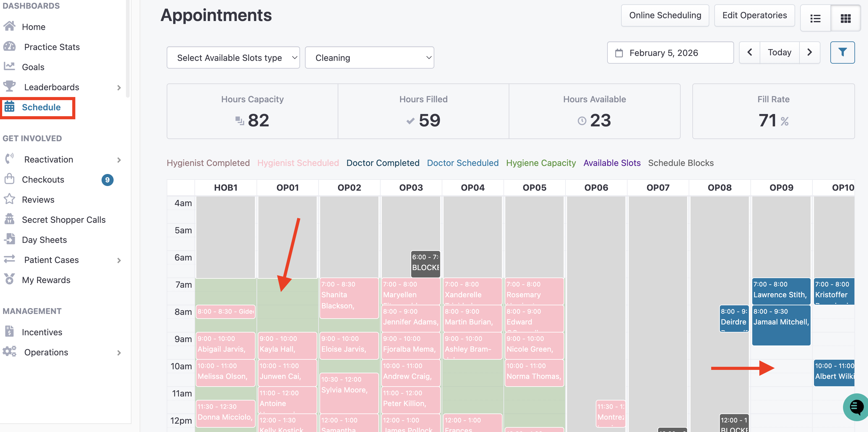Image resolution: width=868 pixels, height=432 pixels.
Task: Toggle Available Slots legend filter
Action: (x=612, y=163)
